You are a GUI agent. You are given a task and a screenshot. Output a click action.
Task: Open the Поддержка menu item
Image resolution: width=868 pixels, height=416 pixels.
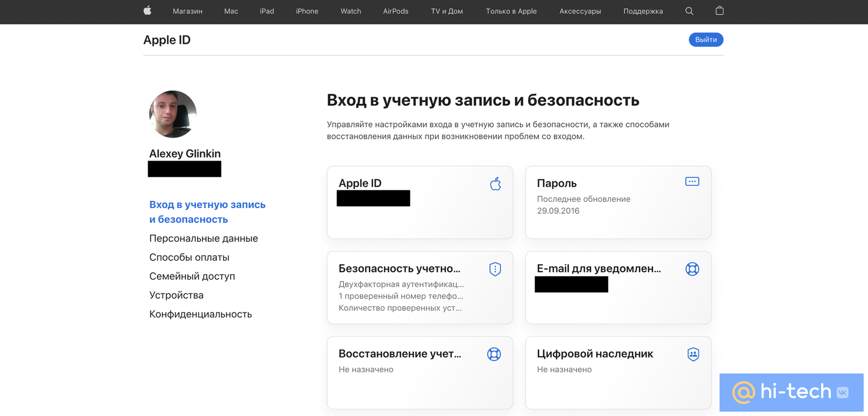click(x=643, y=11)
